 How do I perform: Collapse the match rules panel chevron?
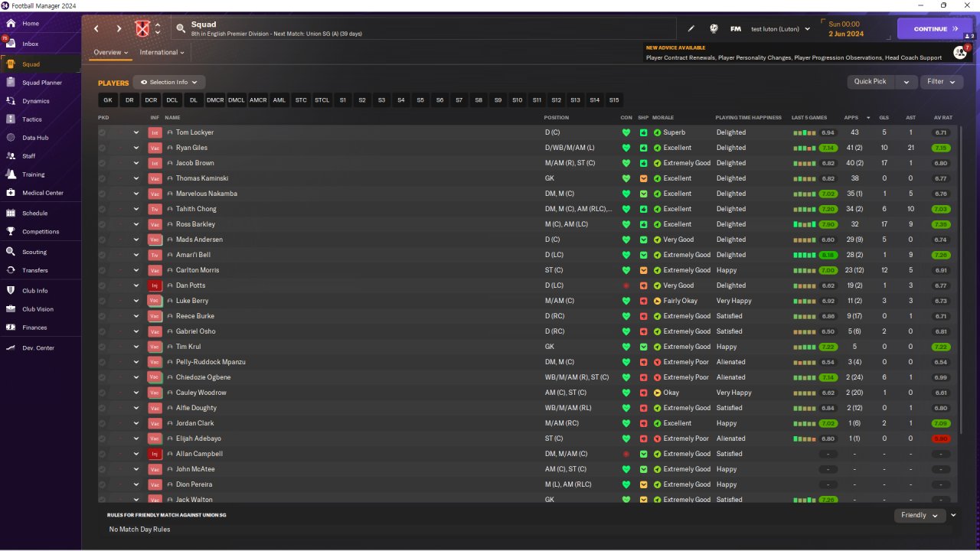click(953, 516)
